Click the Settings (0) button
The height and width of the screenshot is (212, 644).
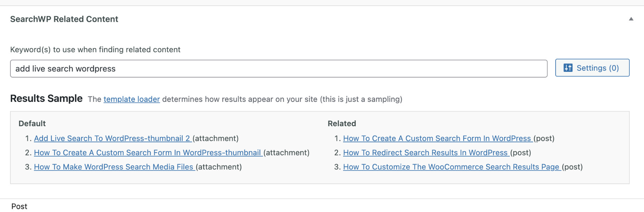tap(592, 68)
